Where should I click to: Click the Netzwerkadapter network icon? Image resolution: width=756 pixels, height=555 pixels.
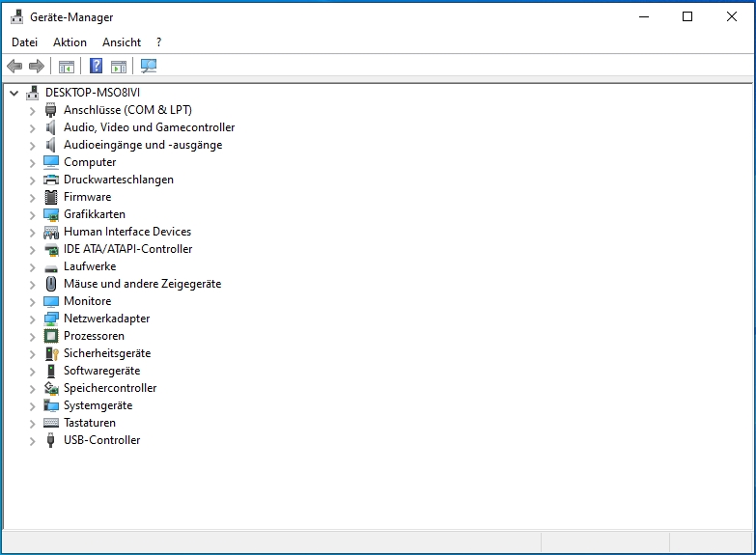click(50, 319)
